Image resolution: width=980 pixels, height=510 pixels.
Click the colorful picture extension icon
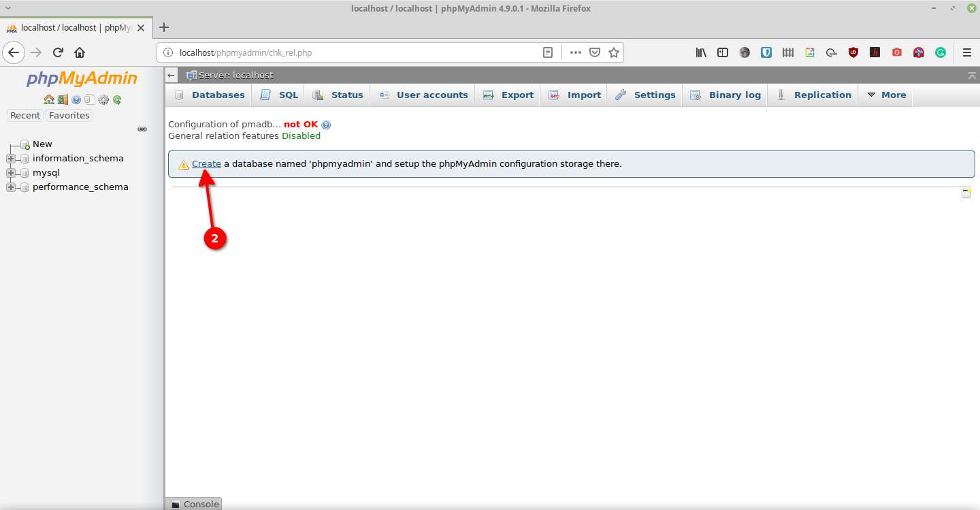(810, 52)
